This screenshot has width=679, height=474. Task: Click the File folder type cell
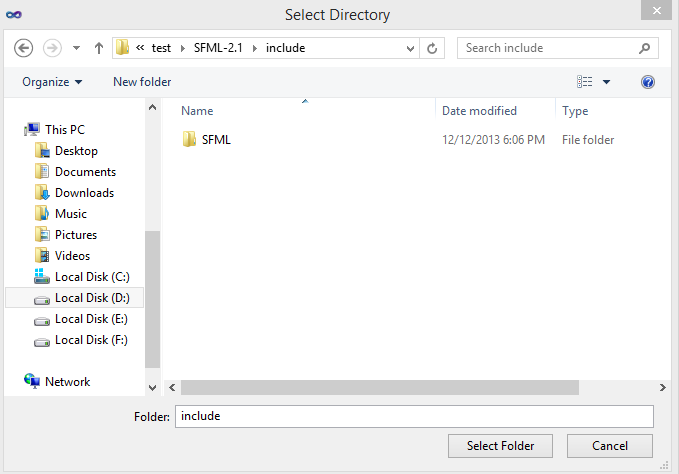pyautogui.click(x=588, y=140)
